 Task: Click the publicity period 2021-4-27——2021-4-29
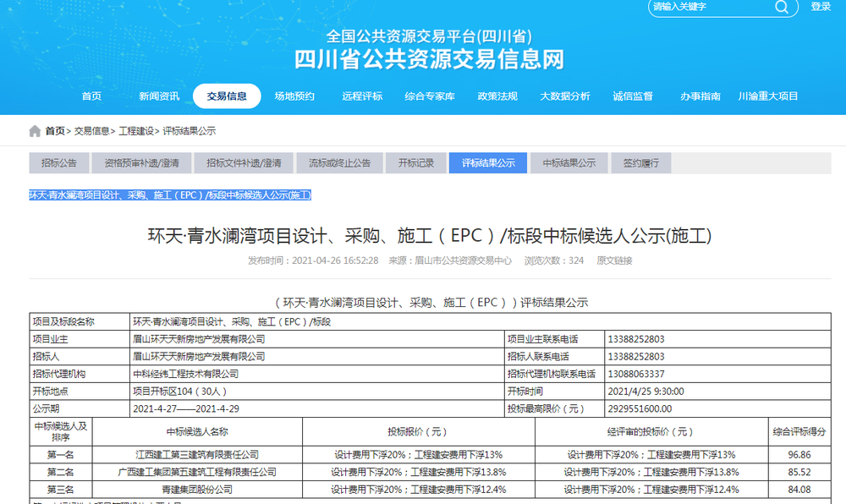click(186, 408)
